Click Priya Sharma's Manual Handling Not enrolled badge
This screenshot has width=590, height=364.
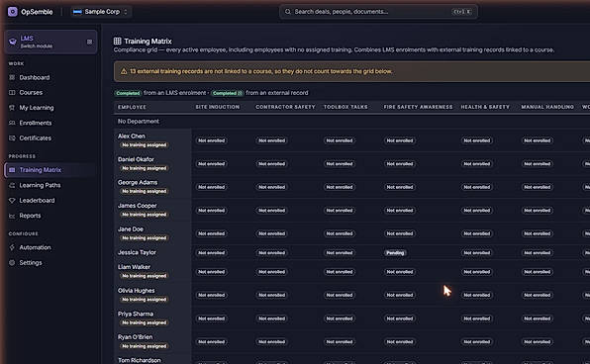[x=538, y=318]
